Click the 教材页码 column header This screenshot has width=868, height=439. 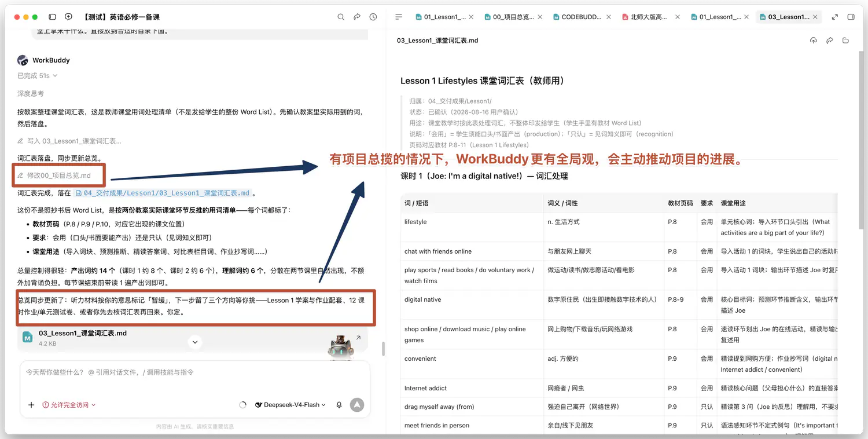tap(680, 203)
